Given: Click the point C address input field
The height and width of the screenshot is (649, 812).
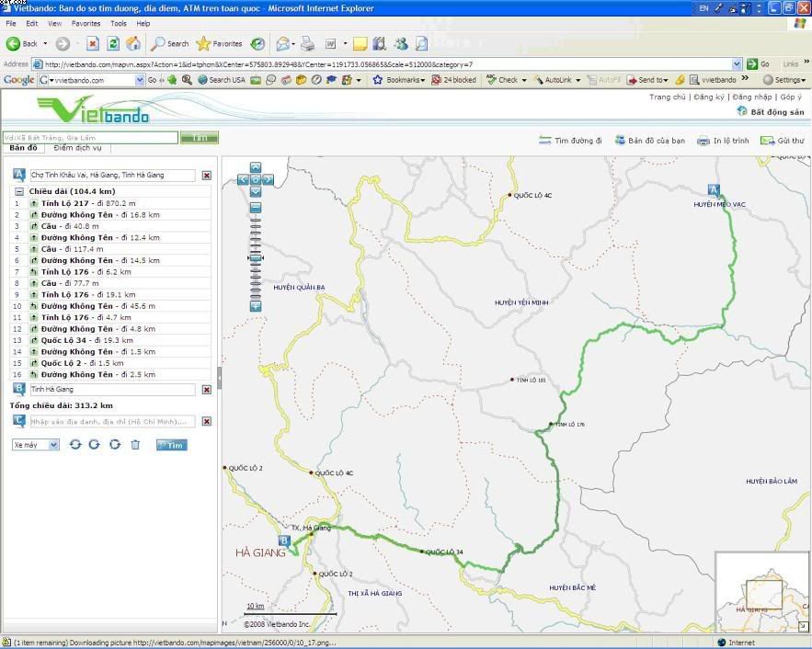Looking at the screenshot, I should click(112, 421).
